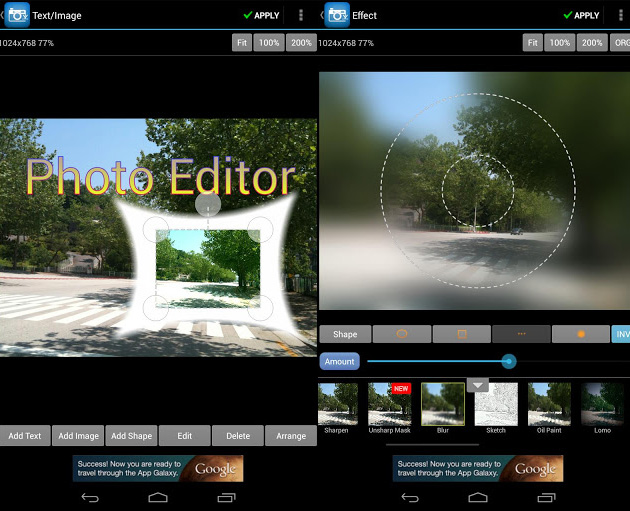Set zoom to Fit in Effect screen
Image resolution: width=630 pixels, height=511 pixels.
coord(533,43)
